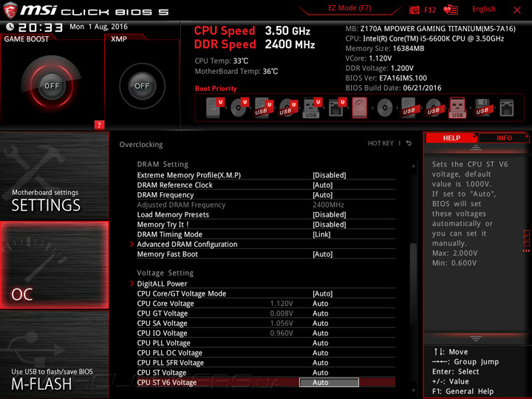Viewport: 532px width, 399px height.
Task: Switch to the HELP tab
Action: (x=451, y=138)
